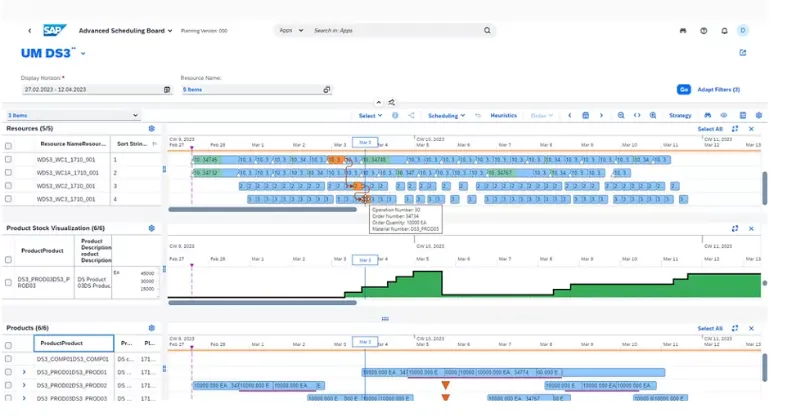The image size is (812, 418).
Task: Open the UM DS3 variant dropdown
Action: click(83, 53)
